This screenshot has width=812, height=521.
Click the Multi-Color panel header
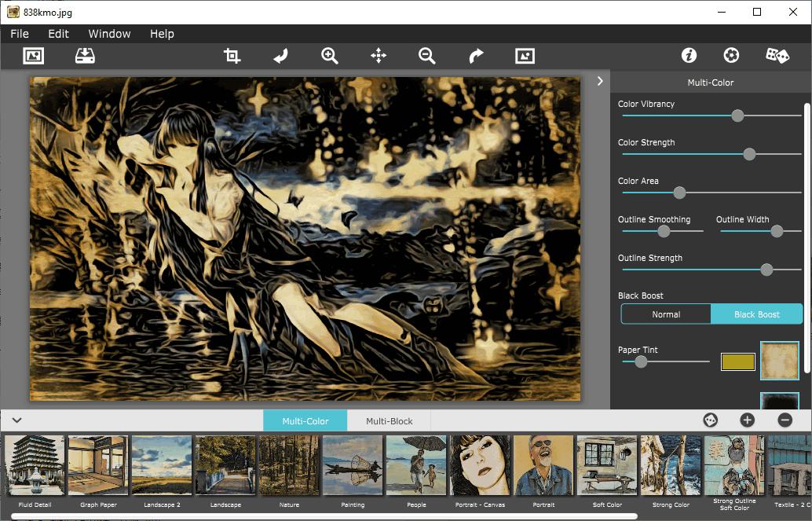[711, 83]
